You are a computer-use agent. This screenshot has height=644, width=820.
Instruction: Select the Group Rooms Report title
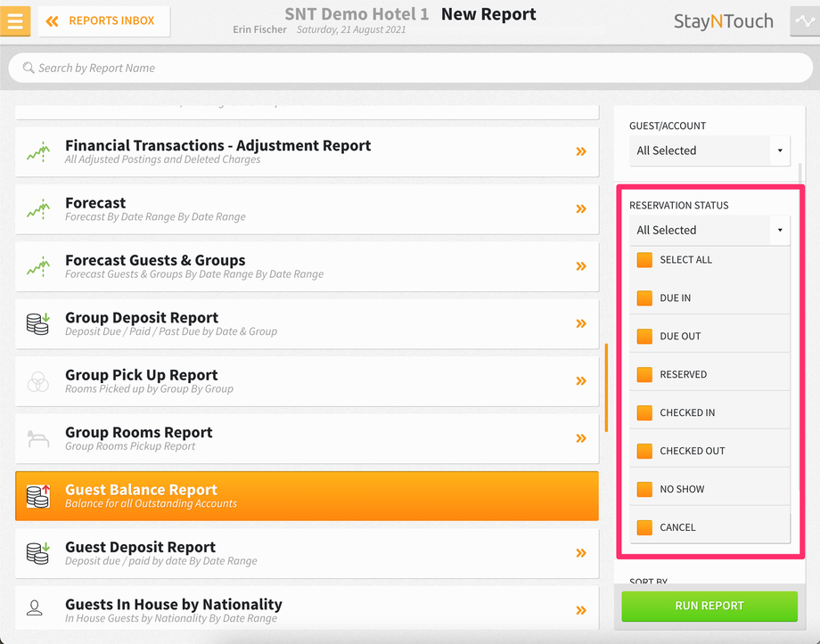(x=138, y=432)
